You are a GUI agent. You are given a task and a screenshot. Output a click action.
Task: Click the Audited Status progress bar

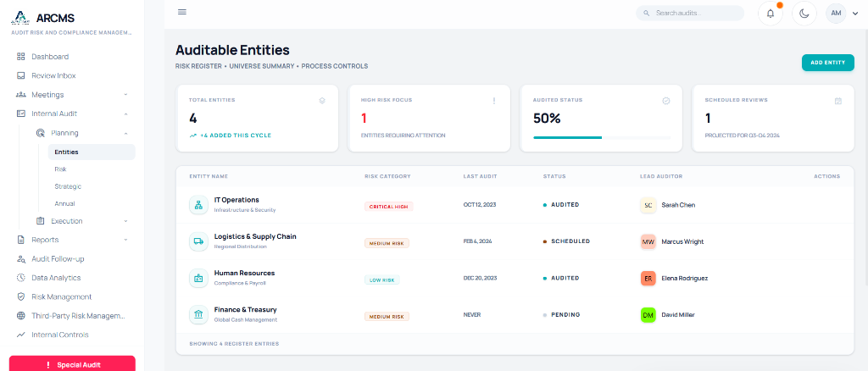[602, 137]
